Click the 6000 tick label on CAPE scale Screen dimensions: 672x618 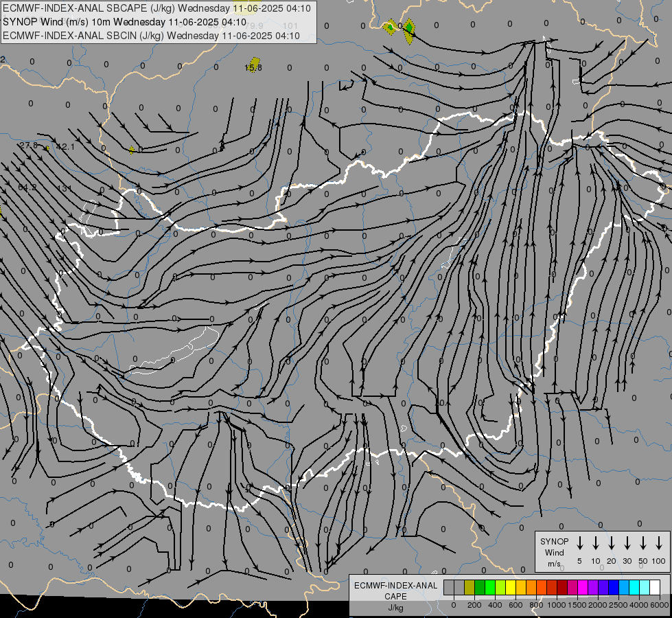click(660, 605)
